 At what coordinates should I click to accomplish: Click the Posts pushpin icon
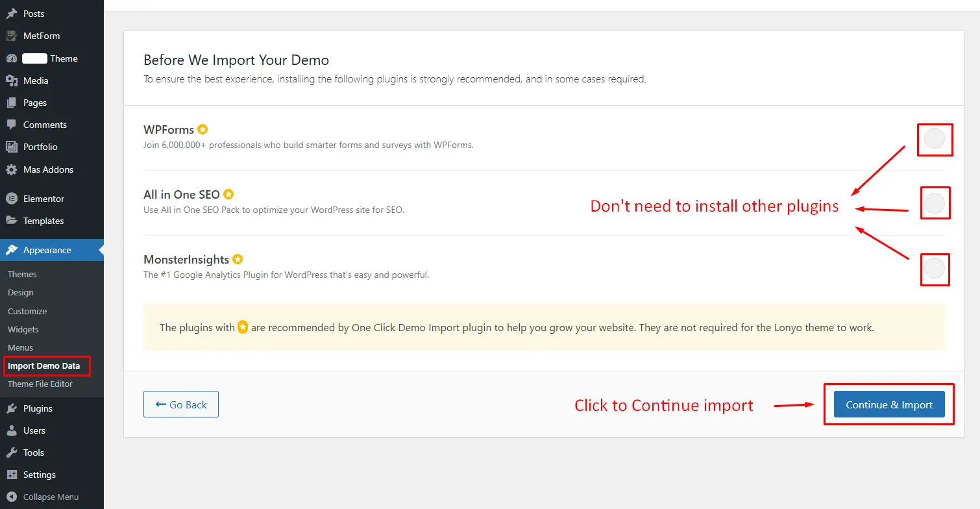click(12, 14)
